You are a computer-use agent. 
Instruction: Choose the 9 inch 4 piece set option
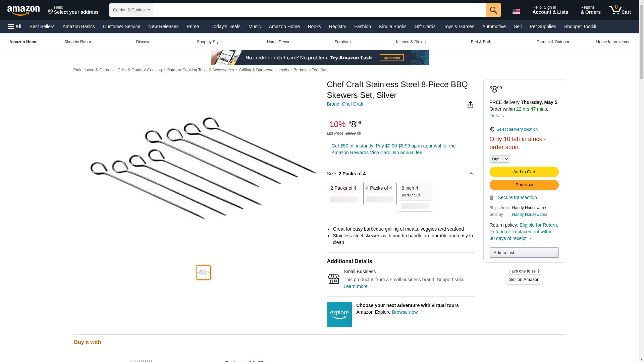click(x=415, y=197)
